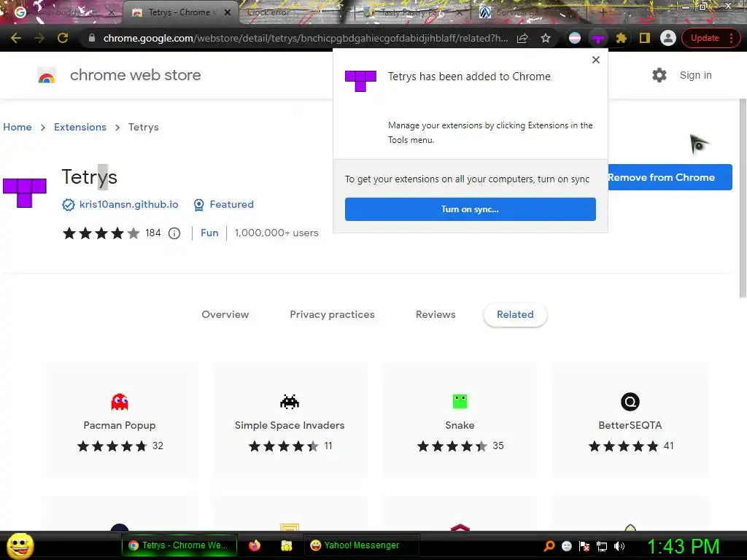Viewport: 747px width, 560px height.
Task: Close the Tetrys added notification popup
Action: [x=595, y=60]
